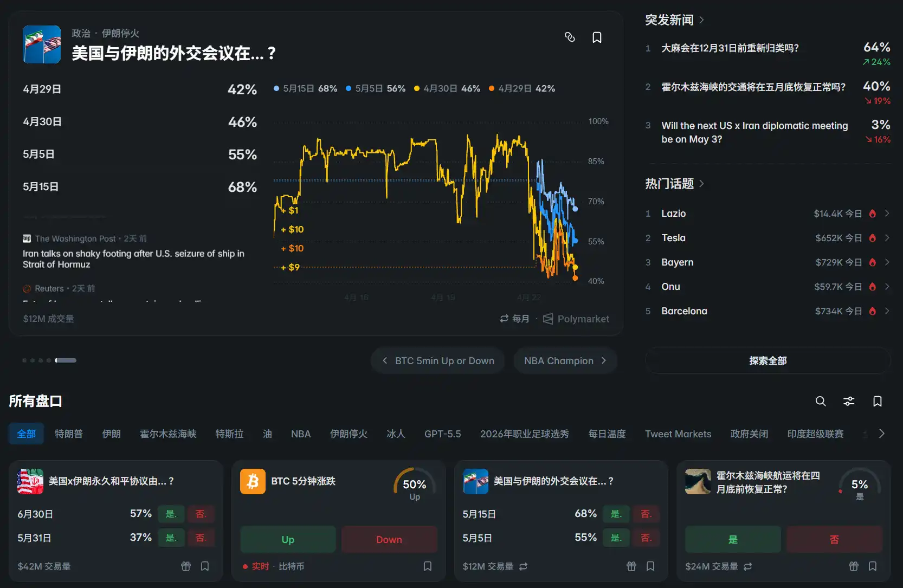Click the 探索全部 button
Image resolution: width=903 pixels, height=588 pixels.
tap(767, 361)
